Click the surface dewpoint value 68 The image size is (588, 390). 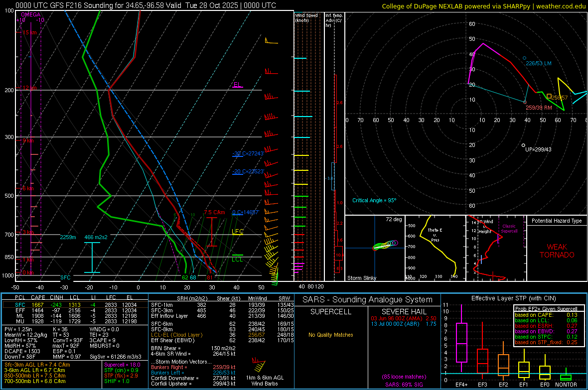[x=193, y=277]
